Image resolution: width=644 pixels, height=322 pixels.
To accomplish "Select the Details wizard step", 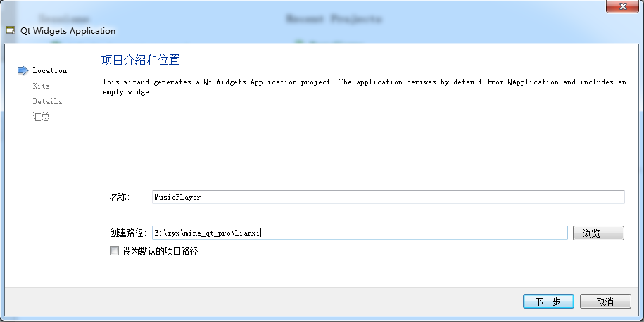I will coord(48,101).
